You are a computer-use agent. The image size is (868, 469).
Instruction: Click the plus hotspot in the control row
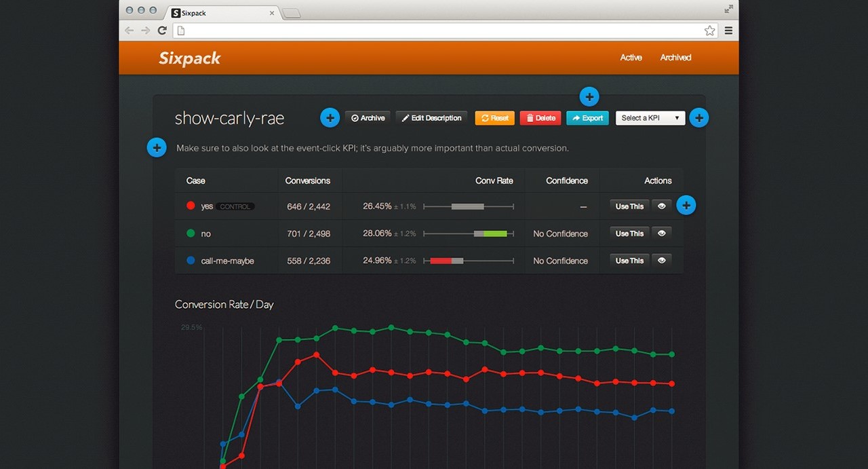(x=686, y=206)
